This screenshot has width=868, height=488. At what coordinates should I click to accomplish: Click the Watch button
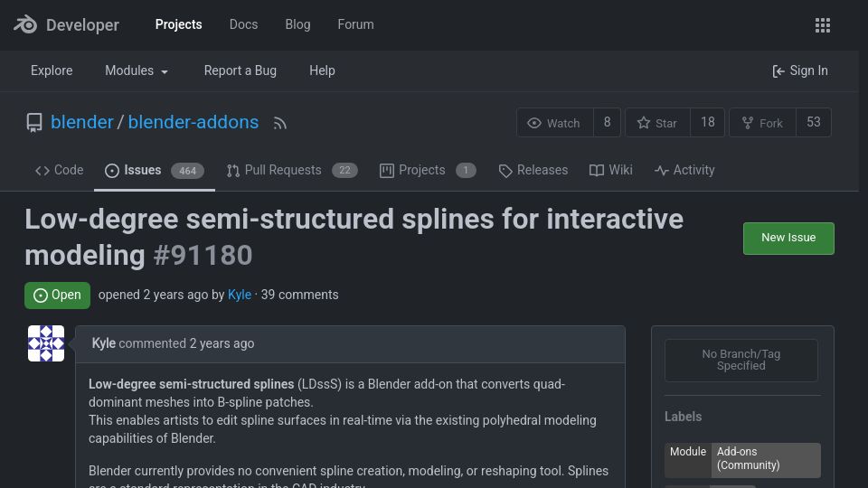[554, 122]
